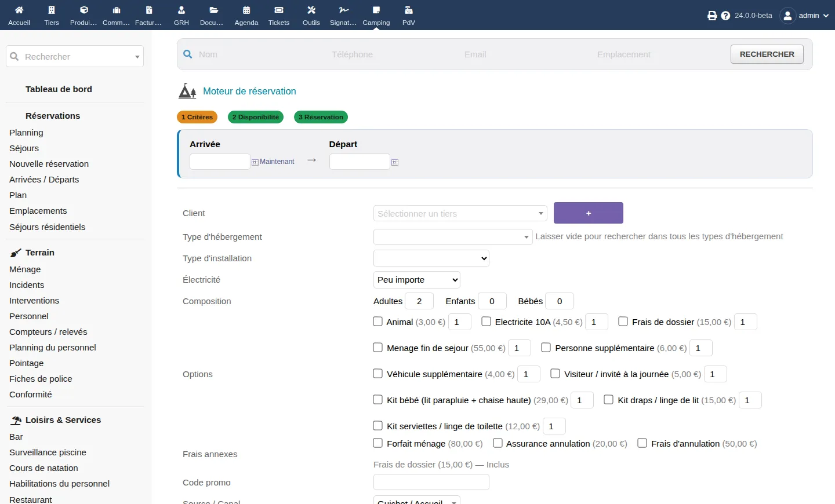Viewport: 835px width, 504px height.
Task: Go to the 1 Critères step
Action: (x=197, y=117)
